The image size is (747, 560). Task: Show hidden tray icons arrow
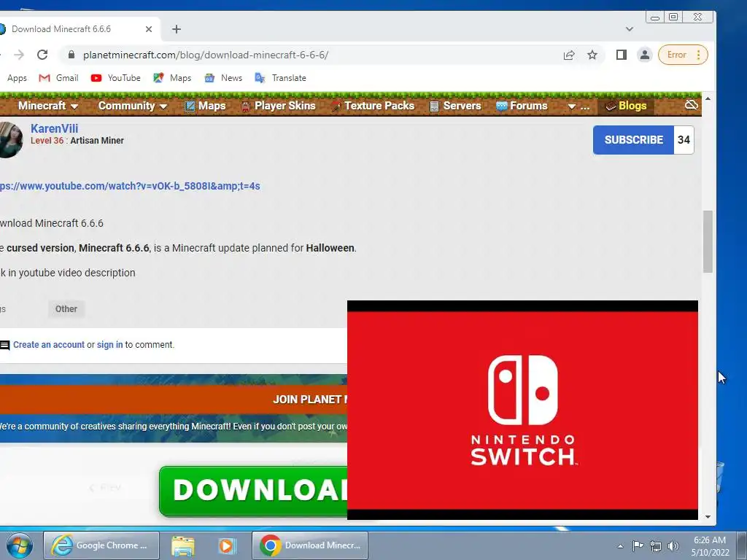(620, 546)
